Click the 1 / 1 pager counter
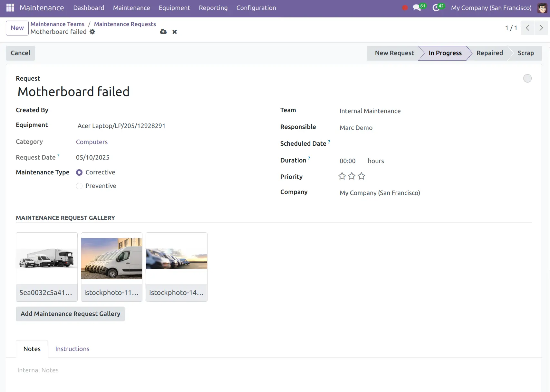Image resolution: width=550 pixels, height=392 pixels. (x=511, y=28)
